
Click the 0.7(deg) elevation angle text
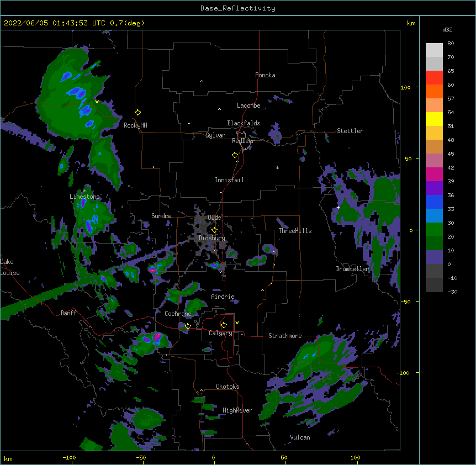[x=127, y=23]
